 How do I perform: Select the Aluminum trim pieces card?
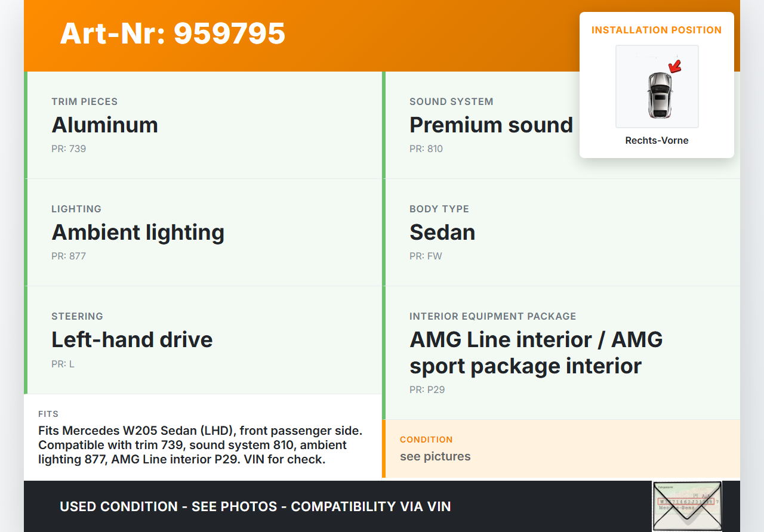point(203,125)
